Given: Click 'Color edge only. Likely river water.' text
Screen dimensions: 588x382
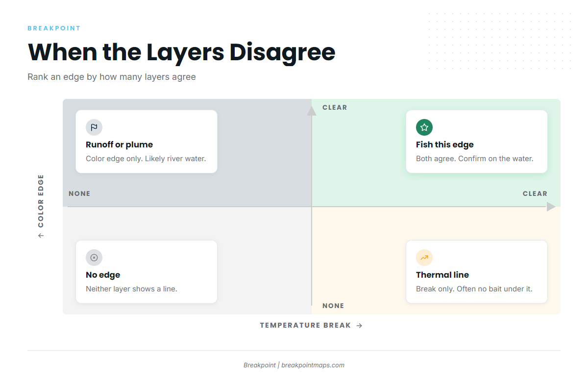Looking at the screenshot, I should click(x=146, y=159).
